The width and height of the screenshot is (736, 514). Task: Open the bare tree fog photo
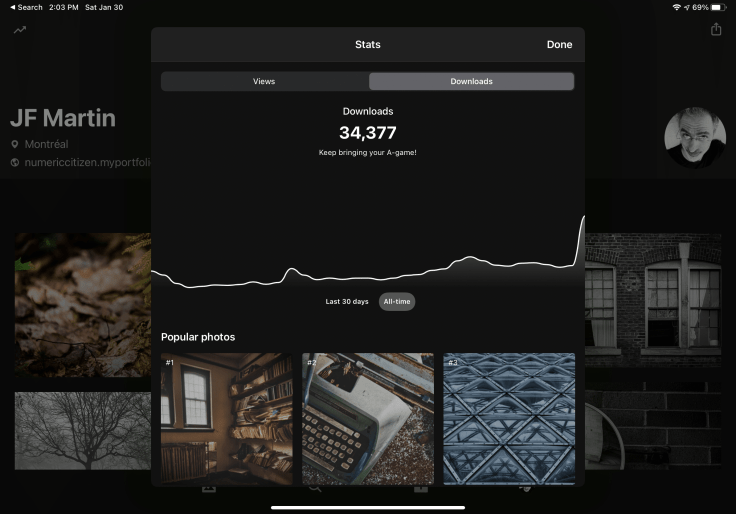pyautogui.click(x=83, y=431)
